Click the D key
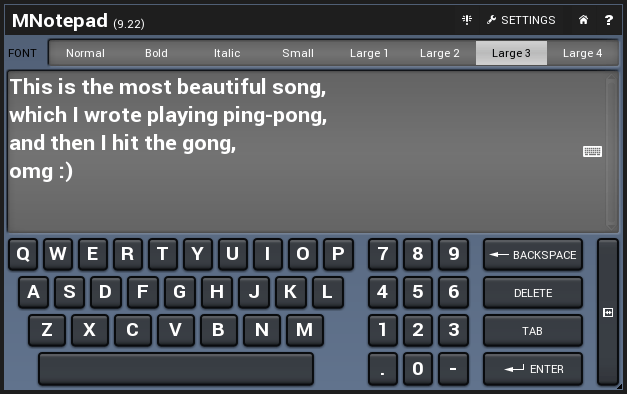This screenshot has width=627, height=394. click(x=106, y=292)
